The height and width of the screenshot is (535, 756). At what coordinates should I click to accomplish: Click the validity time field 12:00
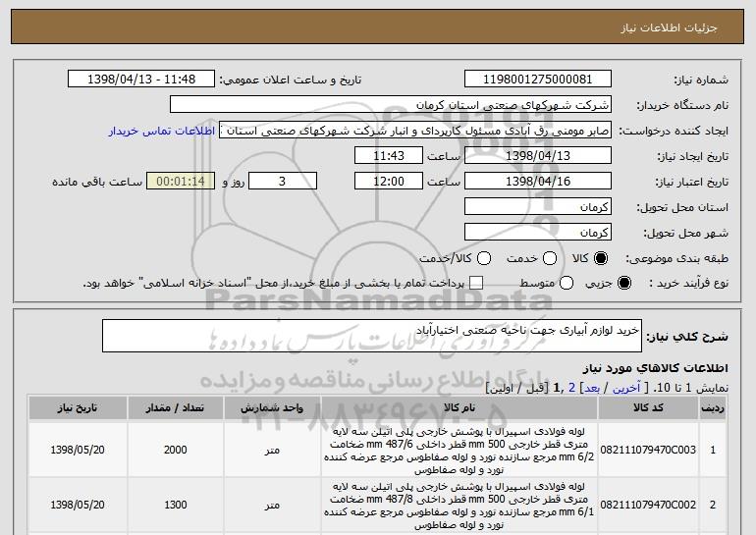[x=389, y=182]
